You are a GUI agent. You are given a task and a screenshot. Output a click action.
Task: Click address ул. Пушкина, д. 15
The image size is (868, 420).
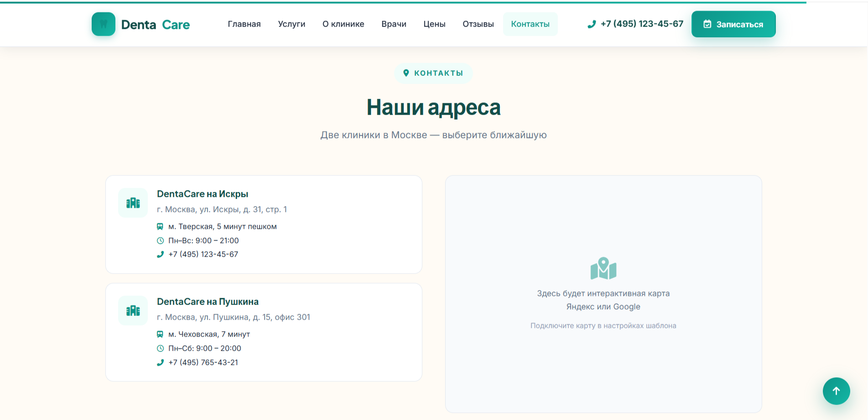coord(234,317)
